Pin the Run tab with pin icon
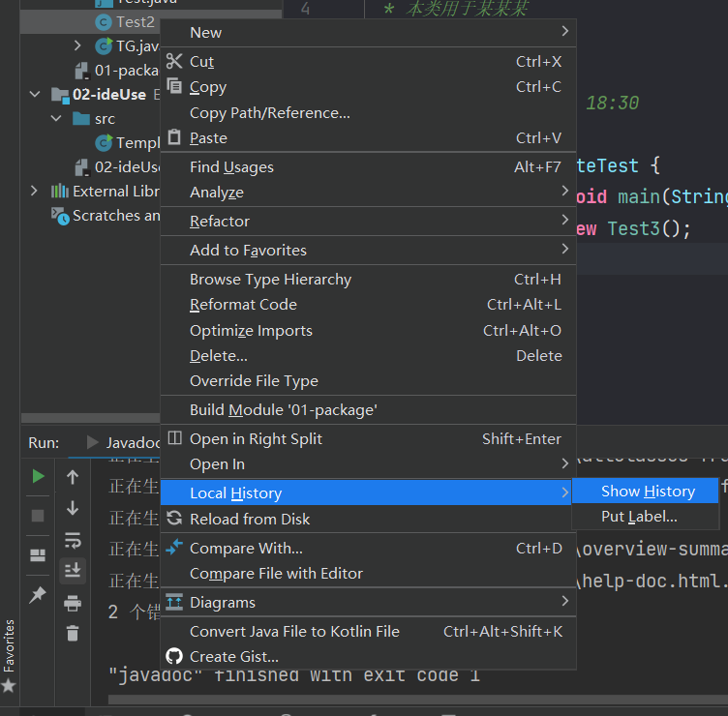This screenshot has height=716, width=728. [x=38, y=594]
